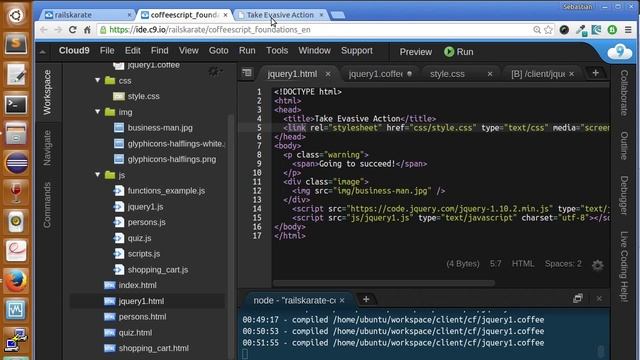Image resolution: width=640 pixels, height=360 pixels.
Task: Open Firefox from the Ubuntu launcher
Action: pyautogui.click(x=16, y=281)
